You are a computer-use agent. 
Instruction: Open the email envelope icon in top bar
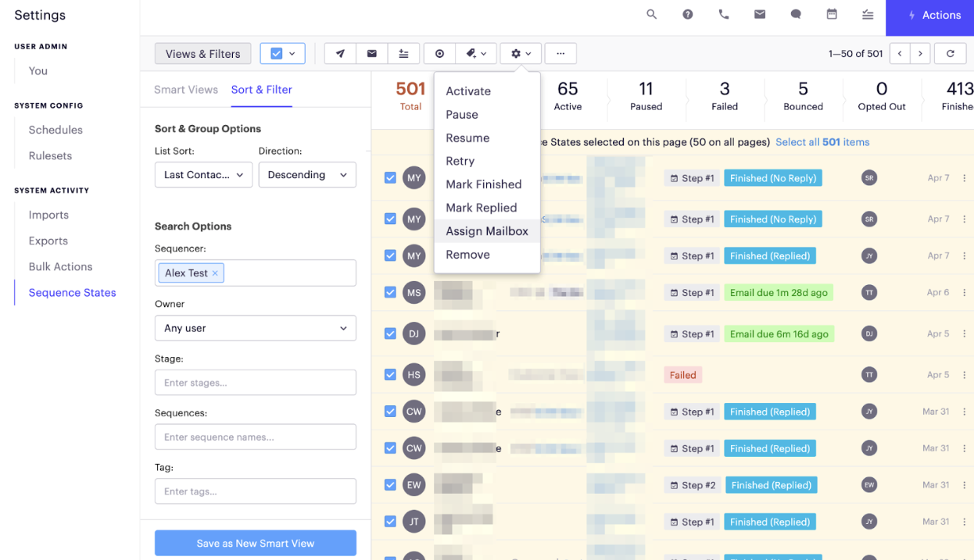click(x=760, y=15)
